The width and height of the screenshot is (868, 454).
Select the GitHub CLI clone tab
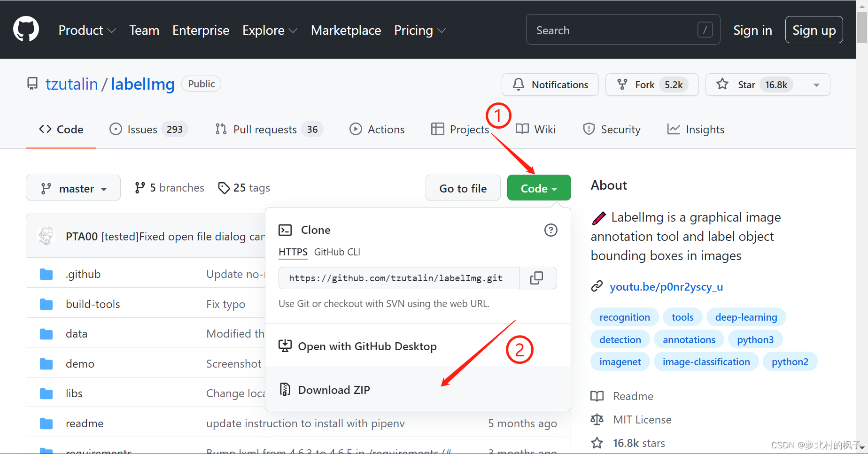point(337,252)
